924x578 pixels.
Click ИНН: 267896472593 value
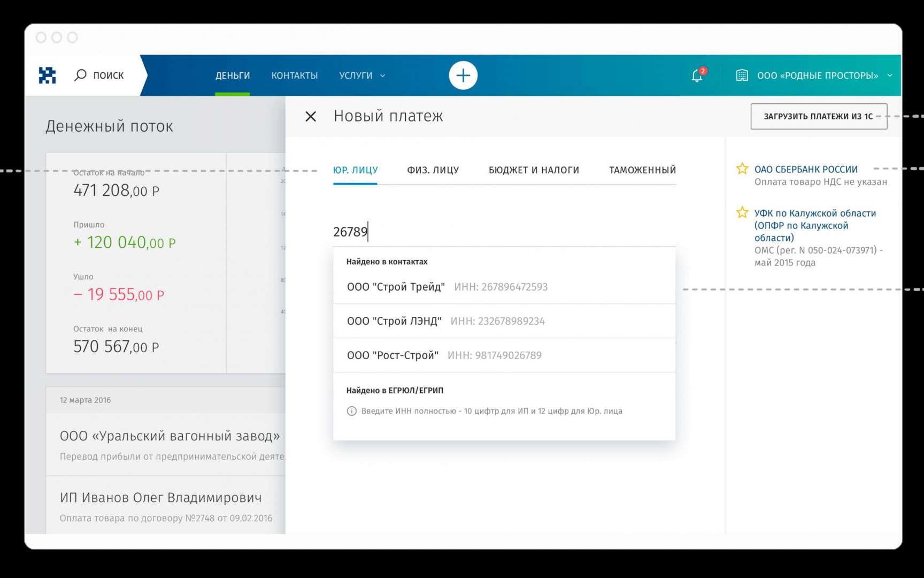[501, 287]
